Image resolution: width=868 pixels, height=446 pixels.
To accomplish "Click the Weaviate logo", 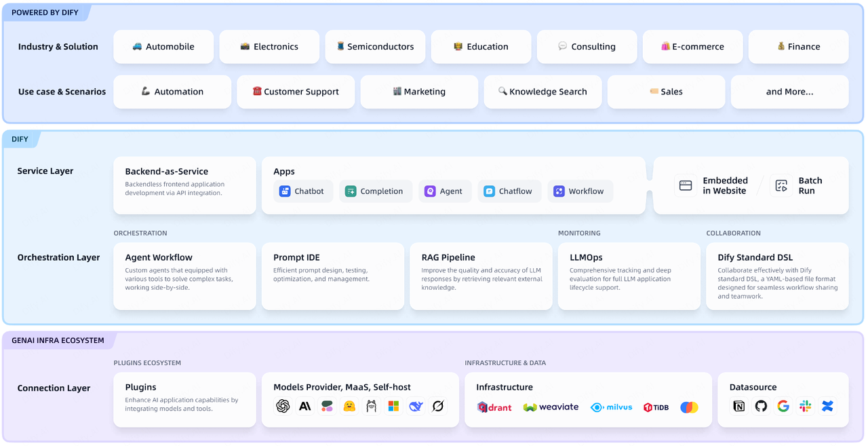I will pyautogui.click(x=551, y=407).
